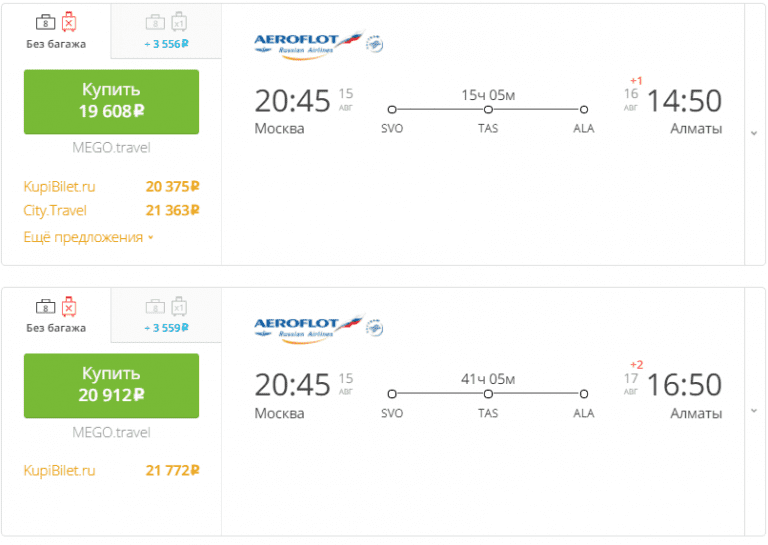Click the Aeroflot logo in second flight

point(308,326)
